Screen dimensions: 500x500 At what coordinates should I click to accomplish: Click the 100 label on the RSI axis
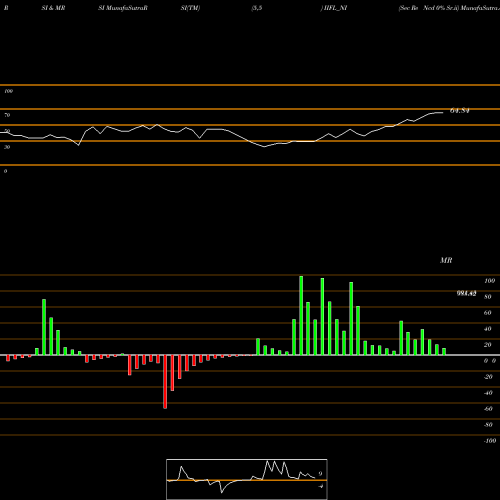9,91
